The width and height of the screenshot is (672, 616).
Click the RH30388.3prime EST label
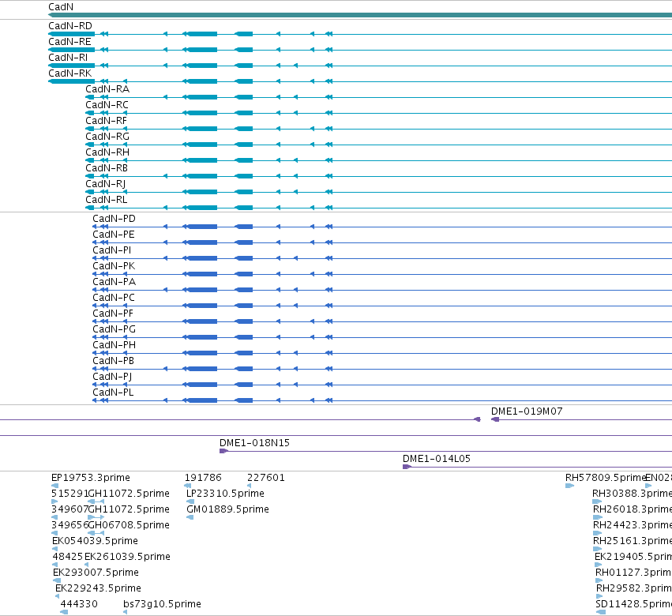[633, 494]
